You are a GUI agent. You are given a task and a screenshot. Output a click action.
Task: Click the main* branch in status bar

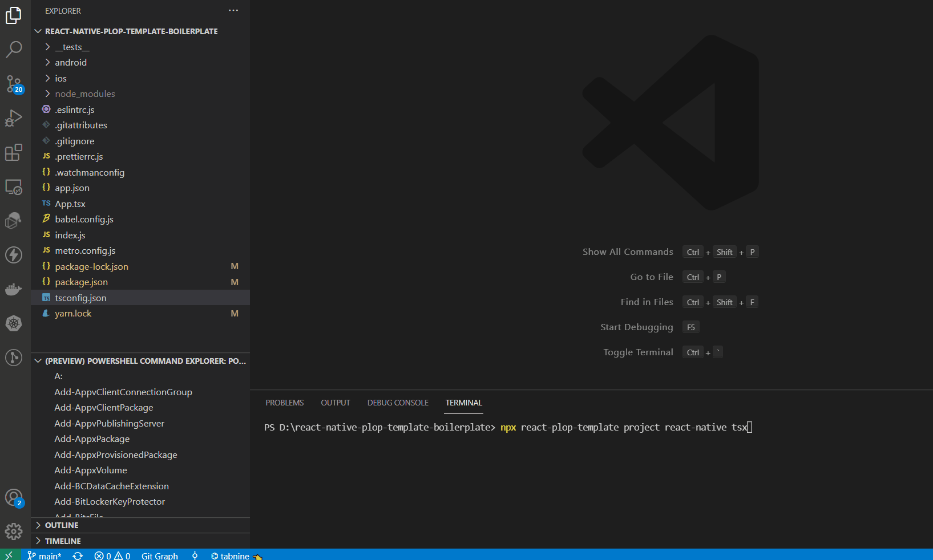(x=45, y=555)
